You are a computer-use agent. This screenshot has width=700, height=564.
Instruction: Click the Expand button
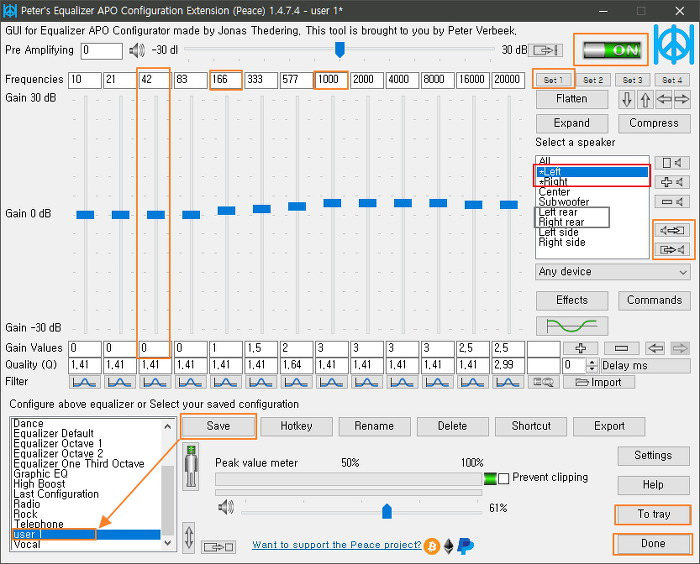tap(572, 123)
